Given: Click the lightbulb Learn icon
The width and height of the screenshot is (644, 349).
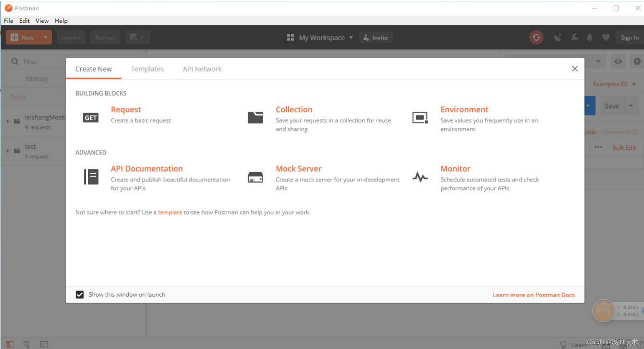Looking at the screenshot, I should (563, 345).
